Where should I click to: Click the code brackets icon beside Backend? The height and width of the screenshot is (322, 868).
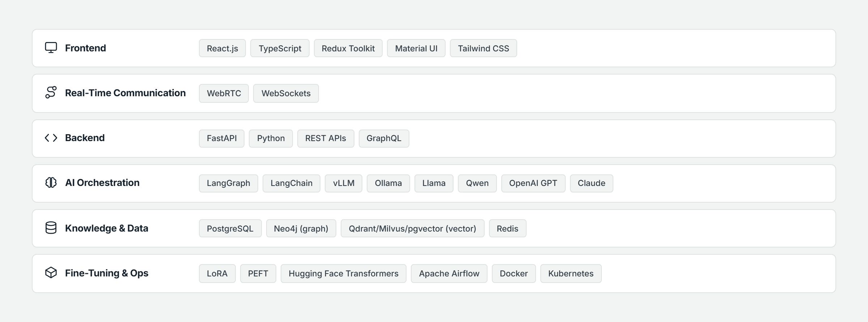tap(51, 138)
